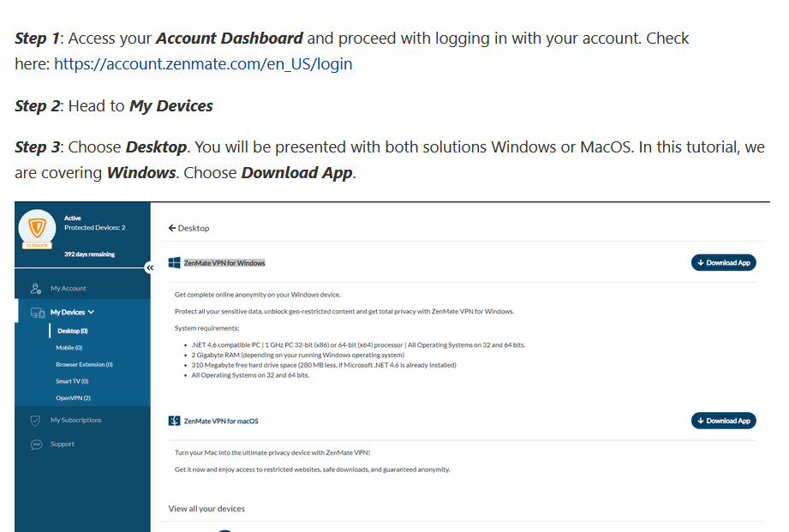Click the My Account user icon

click(36, 289)
